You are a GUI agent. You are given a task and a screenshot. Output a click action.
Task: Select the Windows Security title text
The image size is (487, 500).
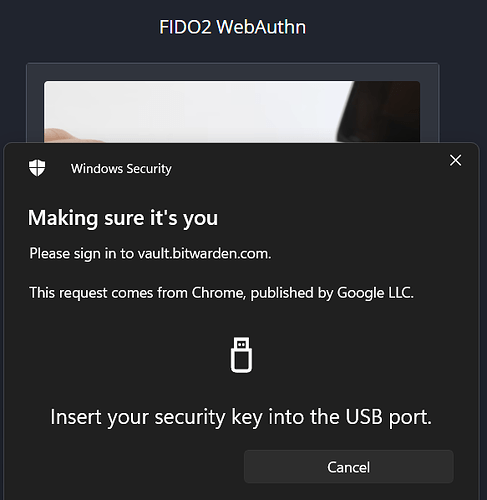coord(121,169)
